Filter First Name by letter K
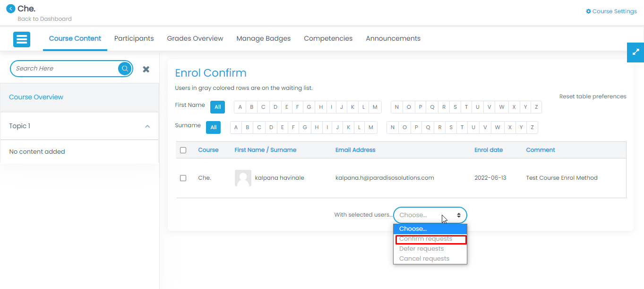The height and width of the screenshot is (289, 644). click(352, 107)
